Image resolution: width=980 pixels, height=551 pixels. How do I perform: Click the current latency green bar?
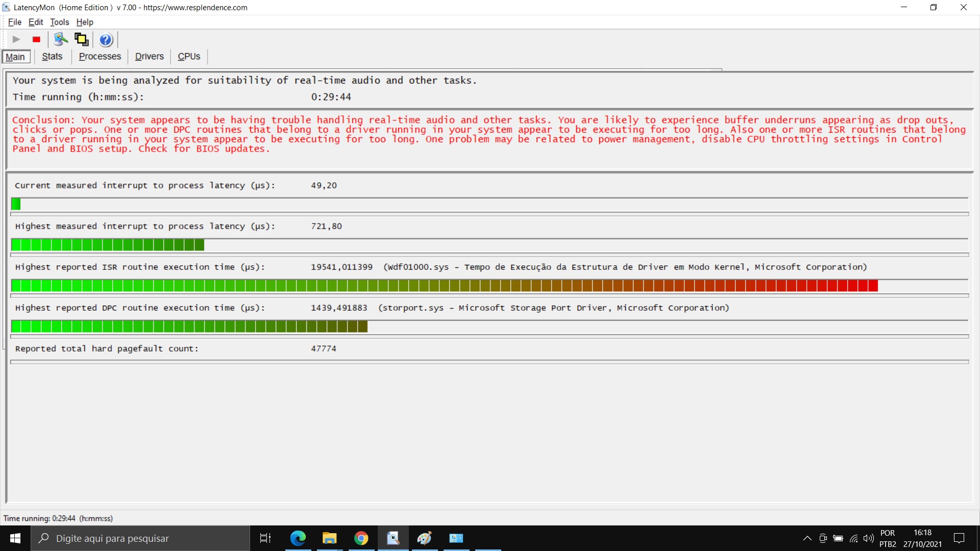[16, 204]
